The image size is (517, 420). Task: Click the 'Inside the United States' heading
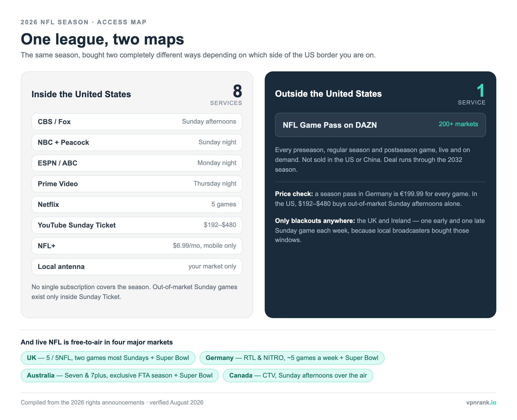click(81, 94)
